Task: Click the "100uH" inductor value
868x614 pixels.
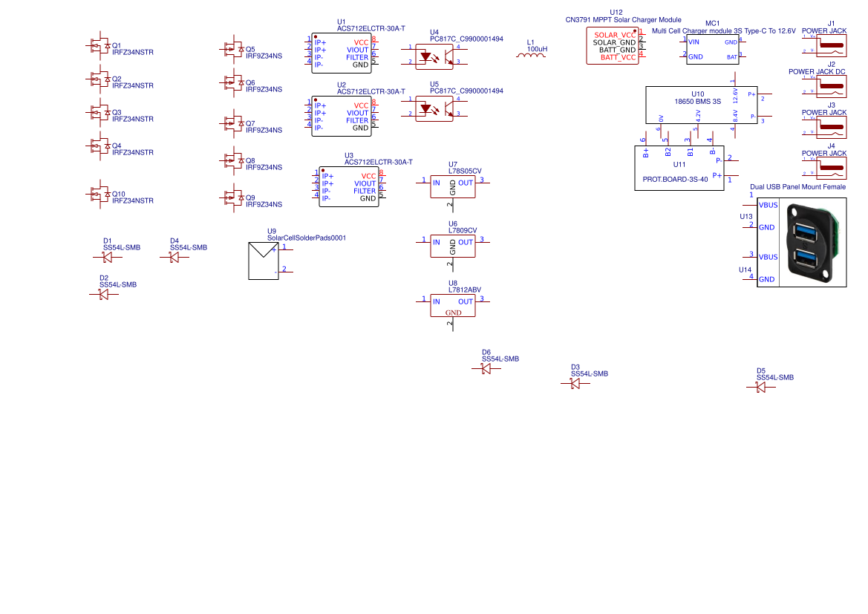Action: [537, 49]
